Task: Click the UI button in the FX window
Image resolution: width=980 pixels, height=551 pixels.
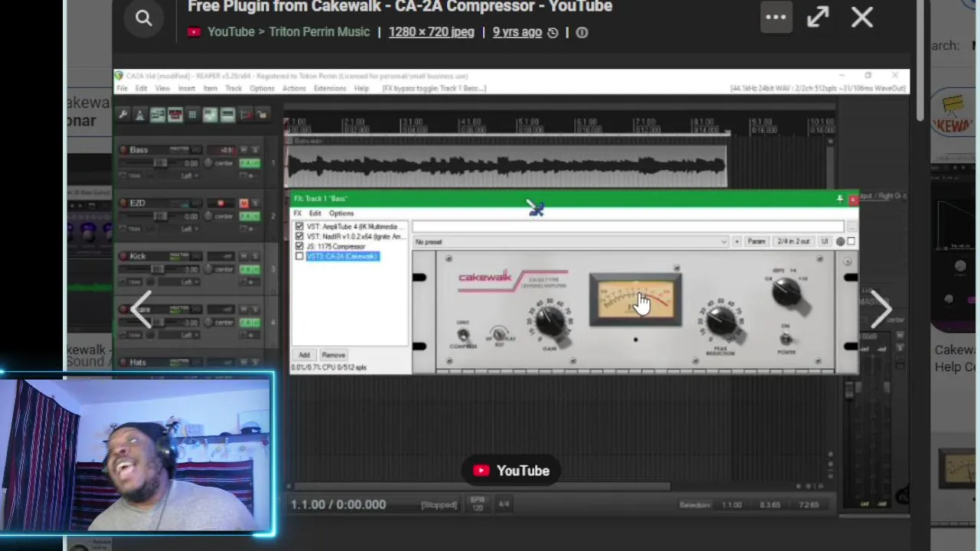Action: click(825, 242)
